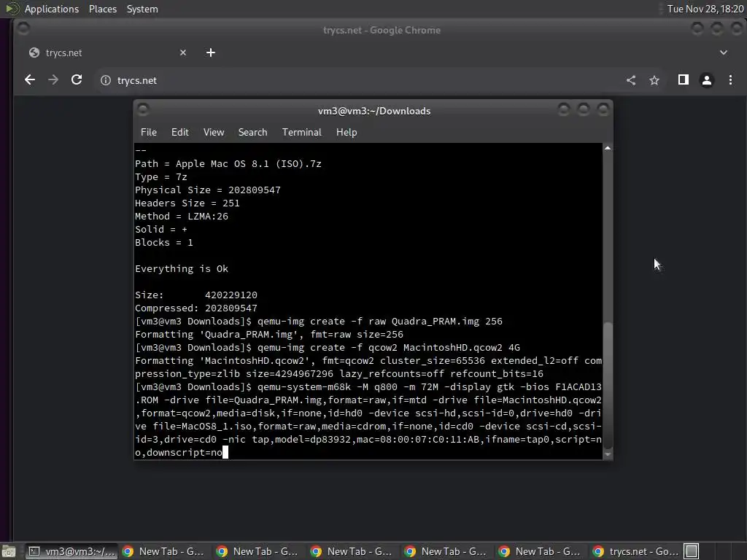Click the terminal window menu button at left of title
The image size is (747, 560).
point(143,110)
